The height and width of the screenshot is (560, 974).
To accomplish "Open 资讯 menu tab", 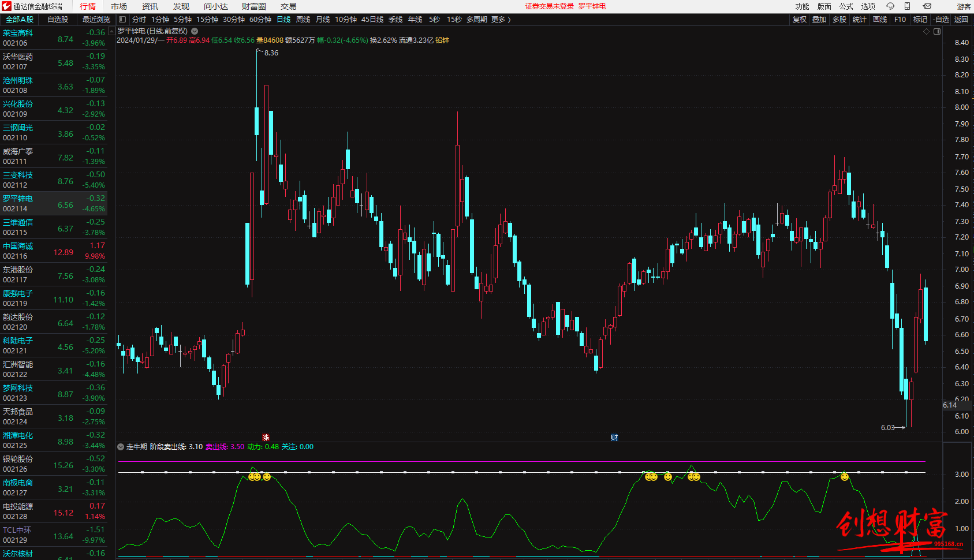I will pos(150,6).
